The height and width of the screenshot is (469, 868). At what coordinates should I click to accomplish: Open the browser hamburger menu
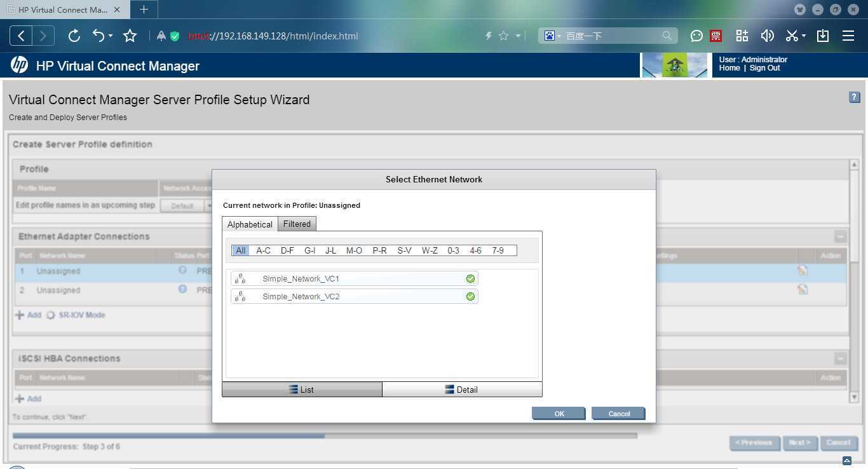[x=848, y=36]
